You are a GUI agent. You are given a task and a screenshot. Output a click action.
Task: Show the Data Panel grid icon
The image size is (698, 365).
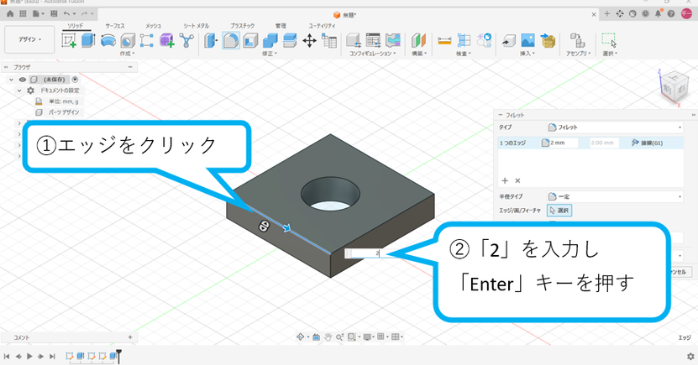click(23, 14)
